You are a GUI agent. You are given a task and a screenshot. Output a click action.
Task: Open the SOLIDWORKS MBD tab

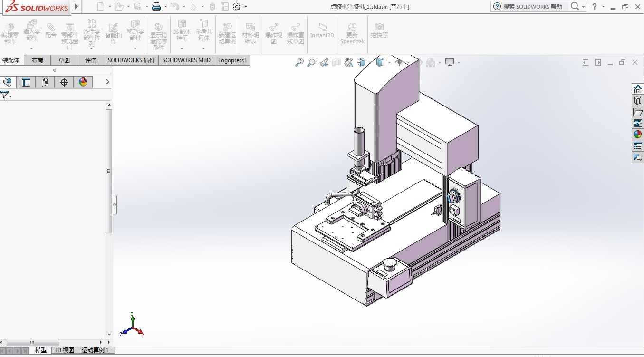186,60
